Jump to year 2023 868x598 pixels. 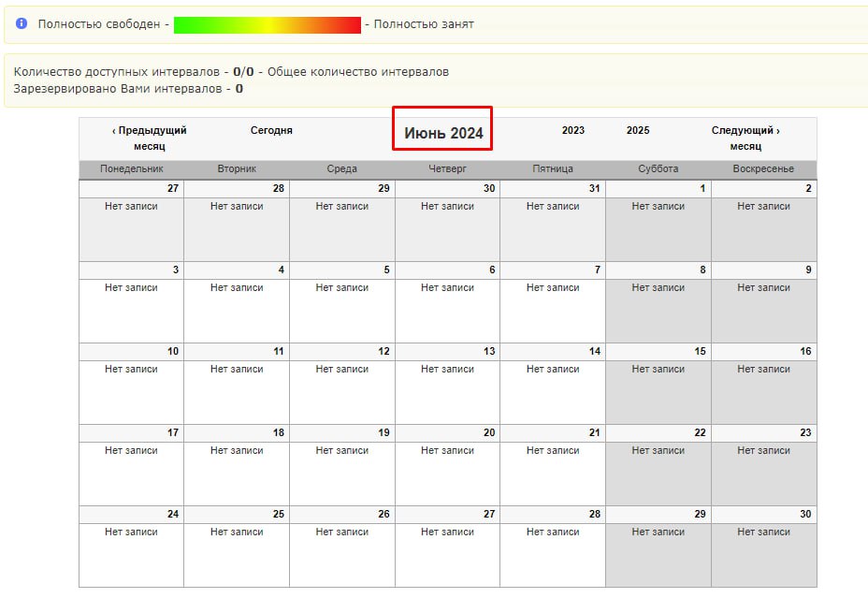(x=573, y=130)
